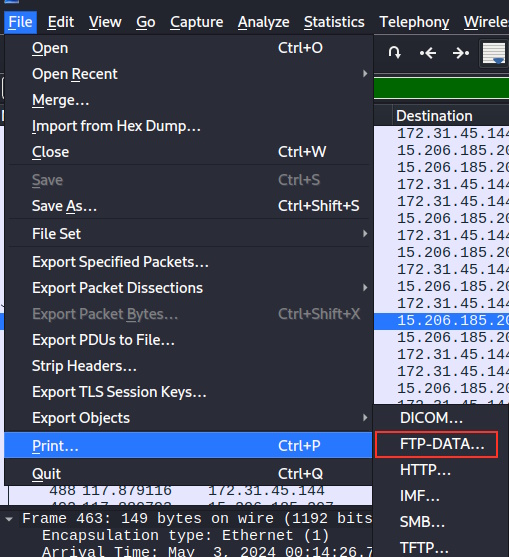Screen dimensions: 509x557
Task: Expand the Export Objects submenu
Action: 188,417
